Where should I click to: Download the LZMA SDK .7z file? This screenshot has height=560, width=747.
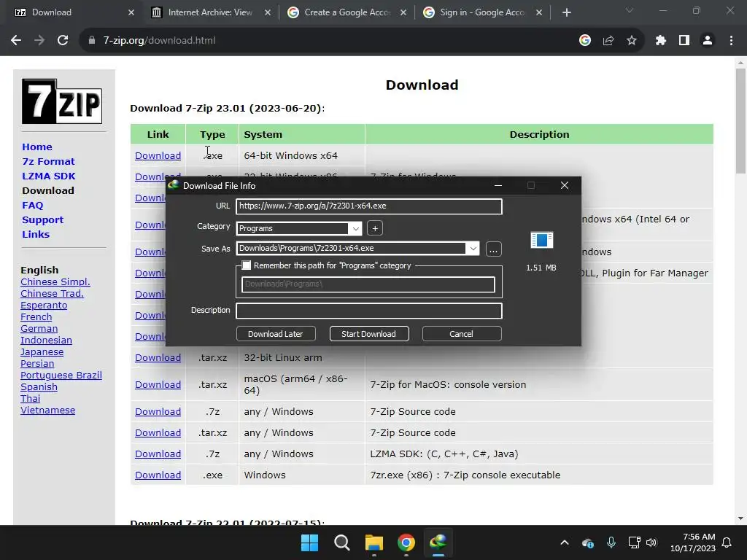[x=158, y=454]
